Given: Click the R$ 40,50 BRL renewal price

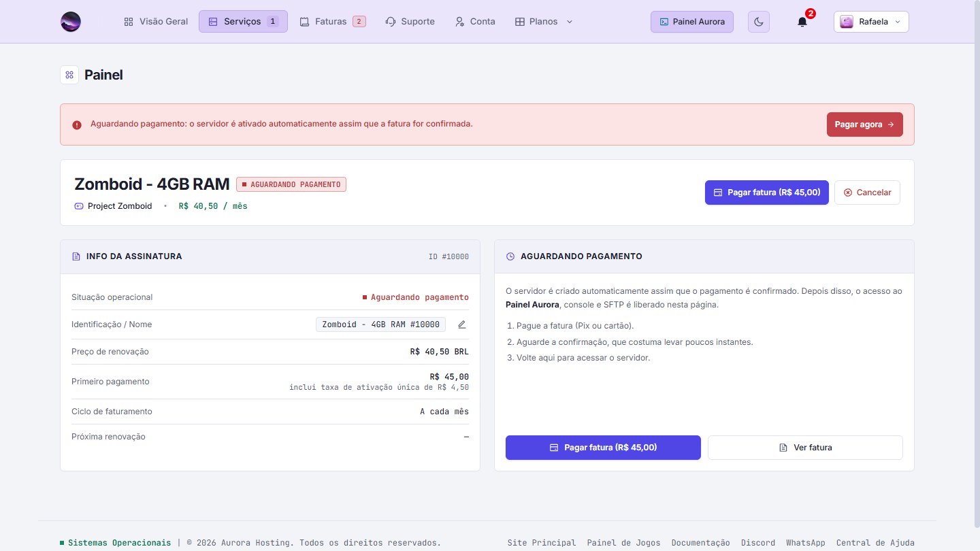Looking at the screenshot, I should [440, 352].
